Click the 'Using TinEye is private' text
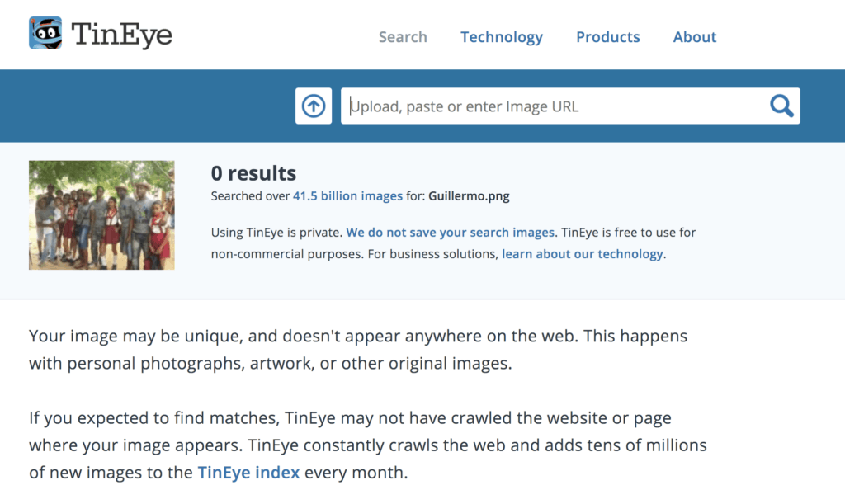Viewport: 845px width, 504px height. [276, 233]
